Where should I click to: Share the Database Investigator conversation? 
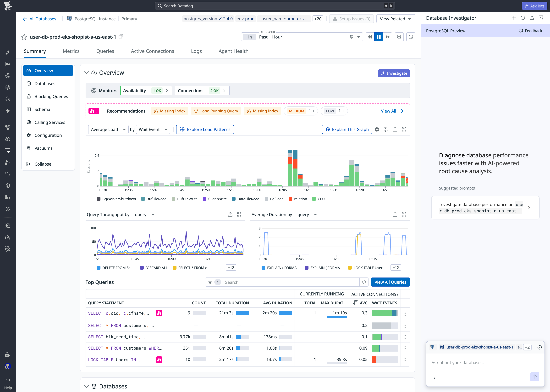tap(532, 18)
